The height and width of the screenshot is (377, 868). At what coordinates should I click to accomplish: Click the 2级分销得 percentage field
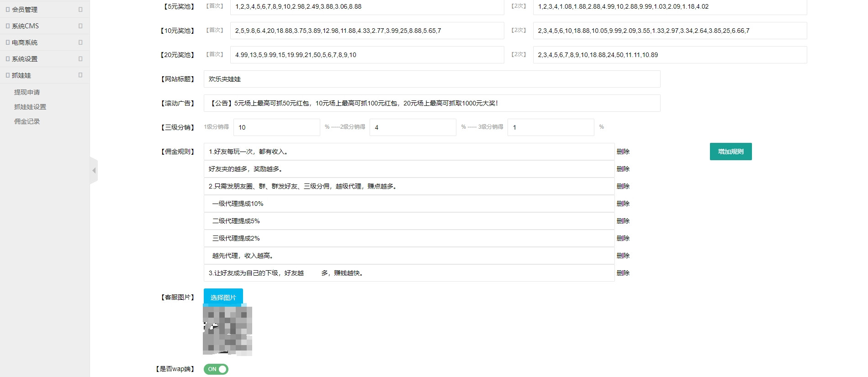413,127
